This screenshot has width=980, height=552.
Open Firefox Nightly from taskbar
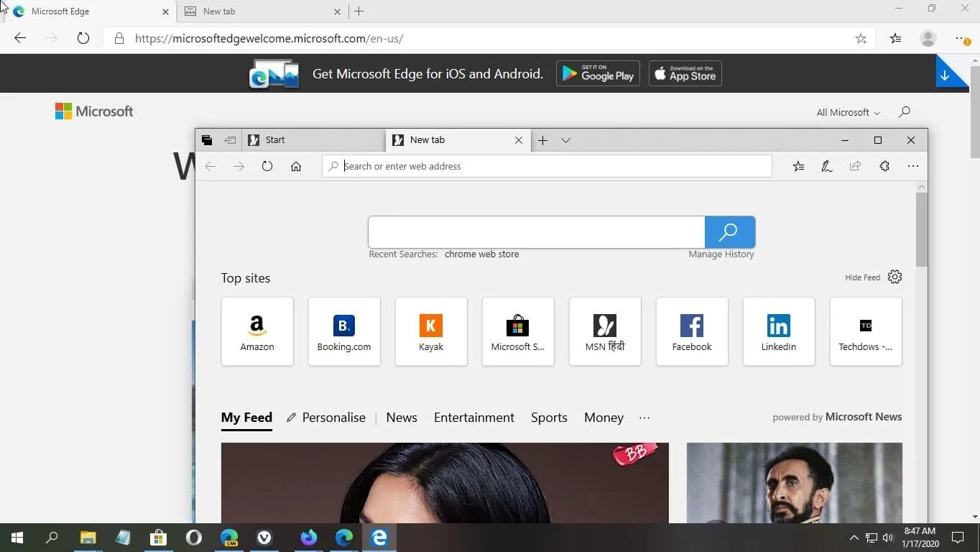click(309, 538)
